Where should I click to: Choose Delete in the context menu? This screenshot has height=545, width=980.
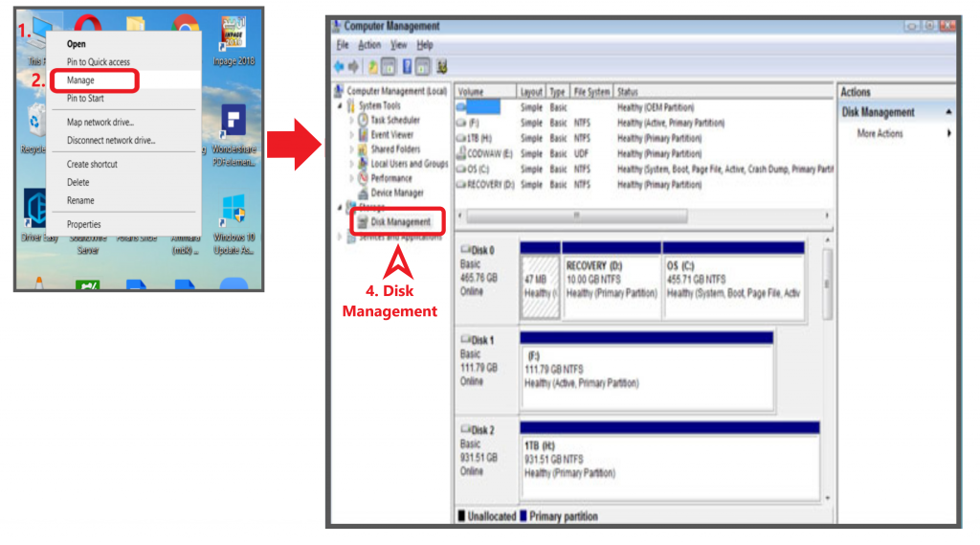125,182
